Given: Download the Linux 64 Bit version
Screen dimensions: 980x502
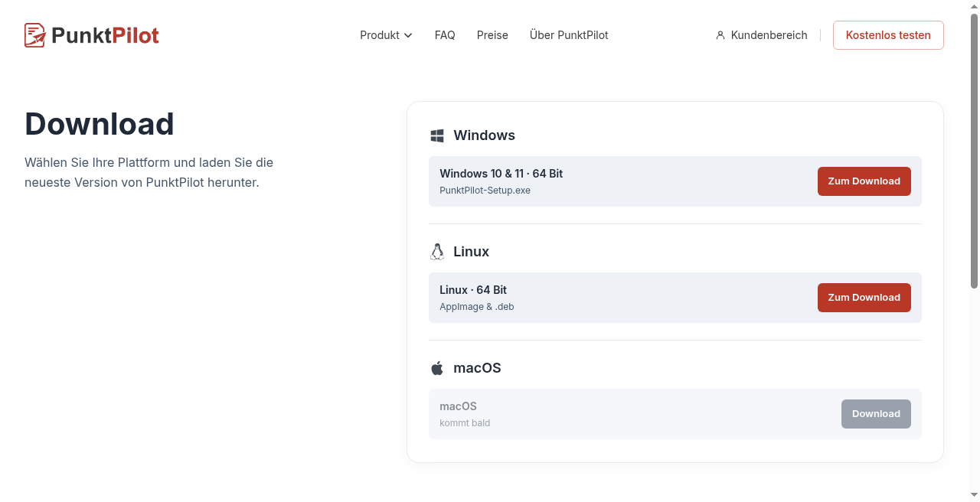Looking at the screenshot, I should click(864, 298).
